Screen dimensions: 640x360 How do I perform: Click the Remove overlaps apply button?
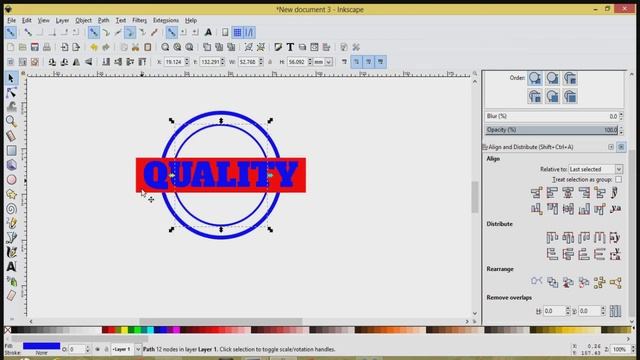(615, 311)
